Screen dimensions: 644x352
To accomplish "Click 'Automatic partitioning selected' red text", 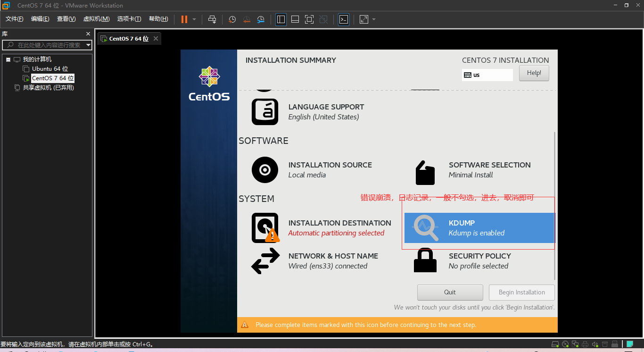I will [336, 233].
